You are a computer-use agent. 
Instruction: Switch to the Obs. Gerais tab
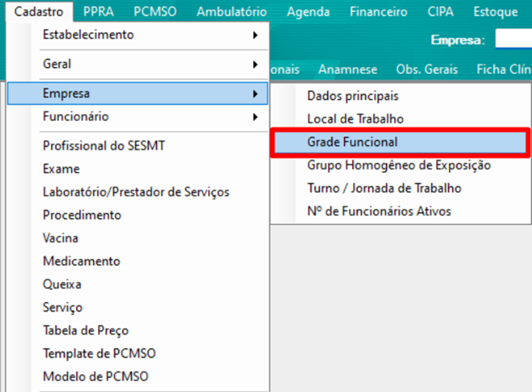[427, 70]
